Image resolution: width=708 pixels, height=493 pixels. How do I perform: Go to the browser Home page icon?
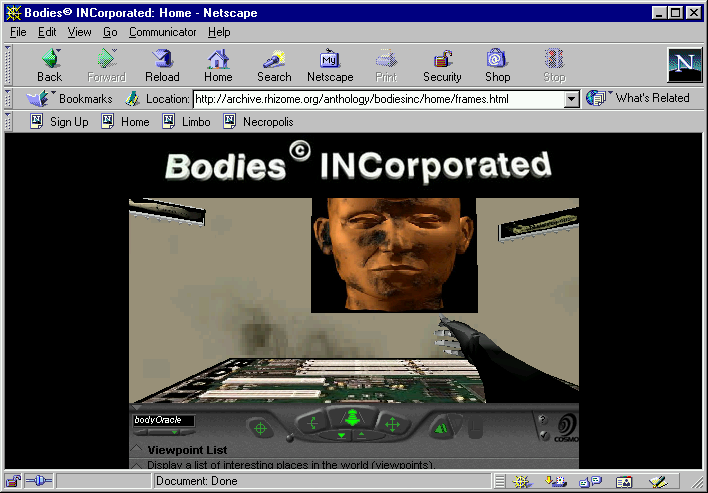click(218, 59)
